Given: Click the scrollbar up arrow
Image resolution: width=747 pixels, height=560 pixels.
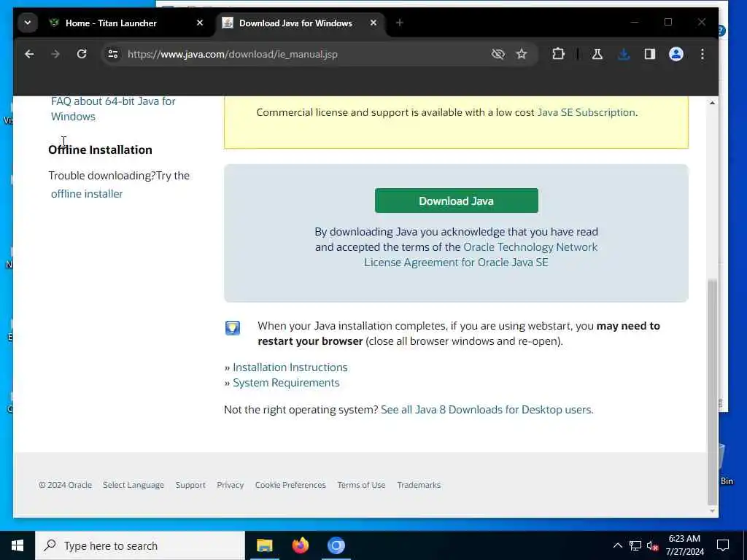Looking at the screenshot, I should (x=712, y=103).
